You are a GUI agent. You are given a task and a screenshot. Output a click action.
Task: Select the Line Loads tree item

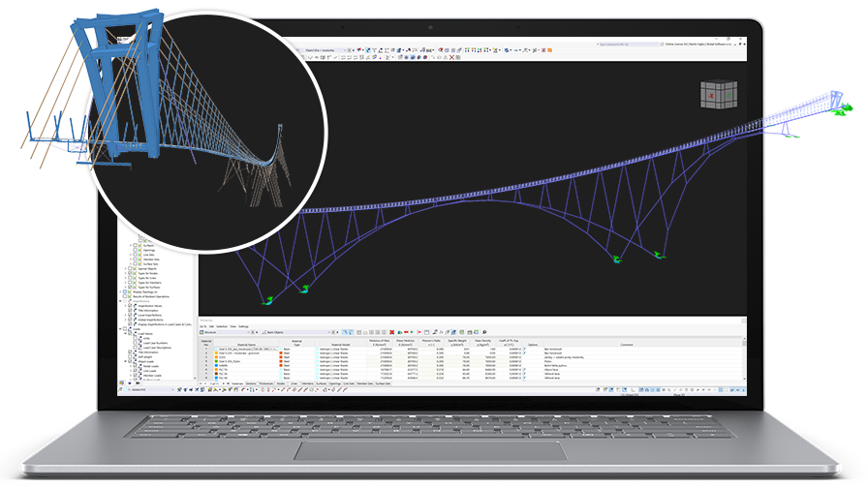pos(149,371)
